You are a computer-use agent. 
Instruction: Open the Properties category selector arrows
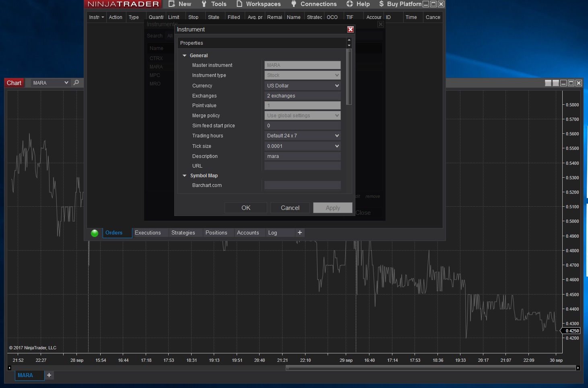(349, 43)
